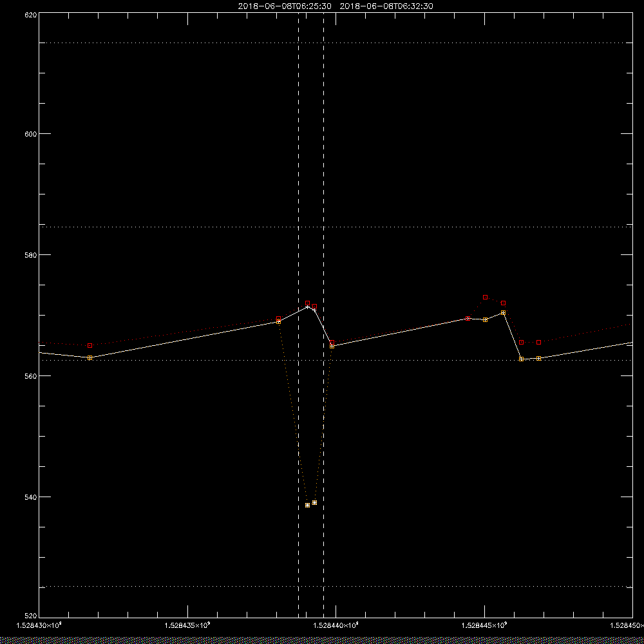Click the red peak marker between dashed lines
Image resolution: width=644 pixels, height=644 pixels.
click(x=308, y=303)
